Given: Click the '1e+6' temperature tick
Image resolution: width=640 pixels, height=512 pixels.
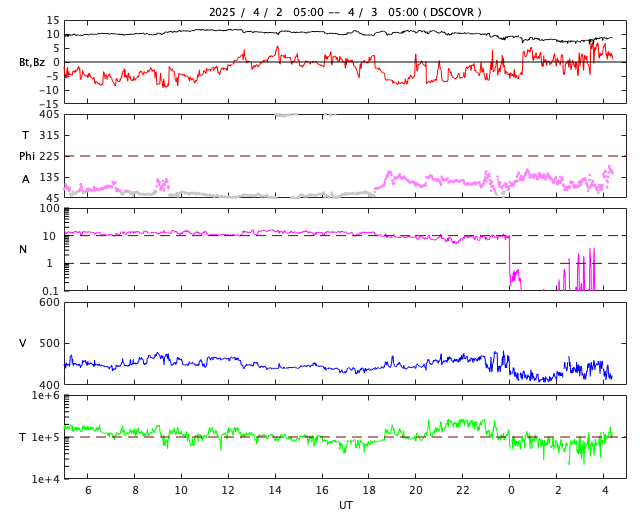Looking at the screenshot, I should tap(46, 396).
